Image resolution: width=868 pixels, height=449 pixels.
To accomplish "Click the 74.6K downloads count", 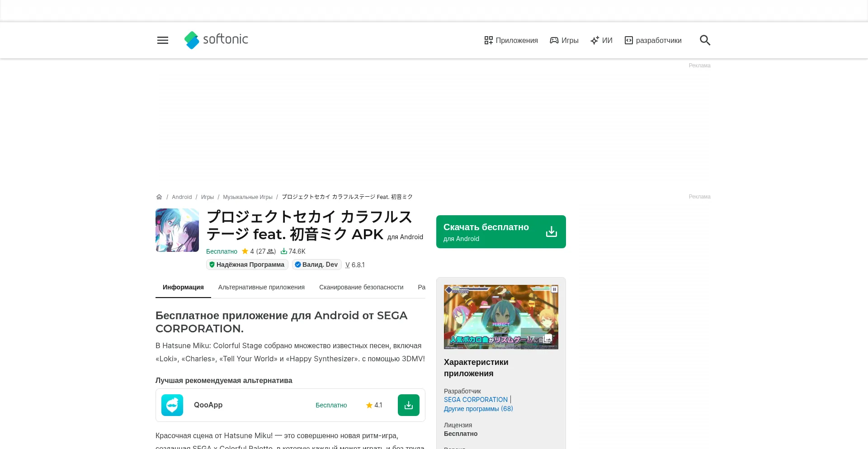I will click(x=293, y=251).
